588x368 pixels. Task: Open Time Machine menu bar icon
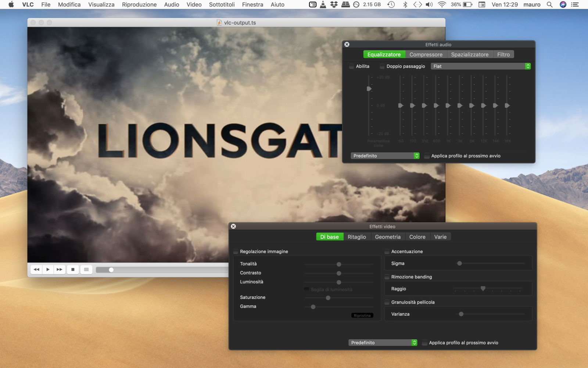pos(391,4)
